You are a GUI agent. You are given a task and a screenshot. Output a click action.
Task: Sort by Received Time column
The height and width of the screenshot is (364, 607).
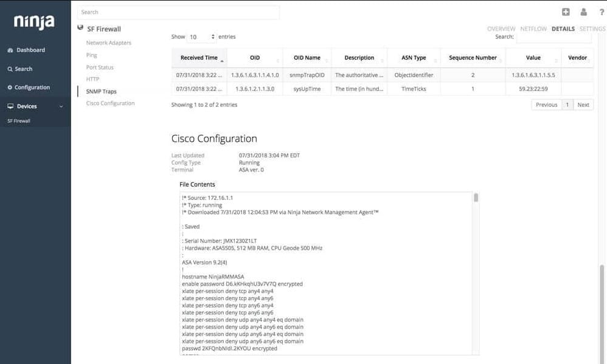199,58
